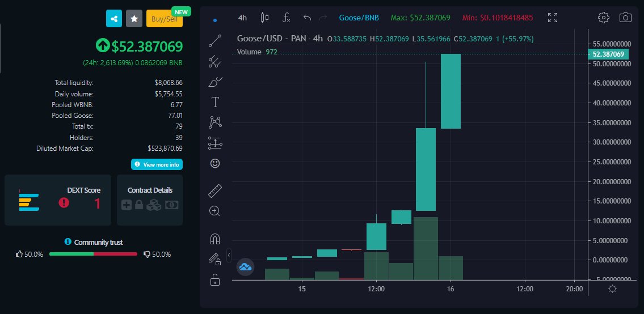This screenshot has width=644, height=314.
Task: Select the pitchfork tool
Action: click(x=215, y=62)
